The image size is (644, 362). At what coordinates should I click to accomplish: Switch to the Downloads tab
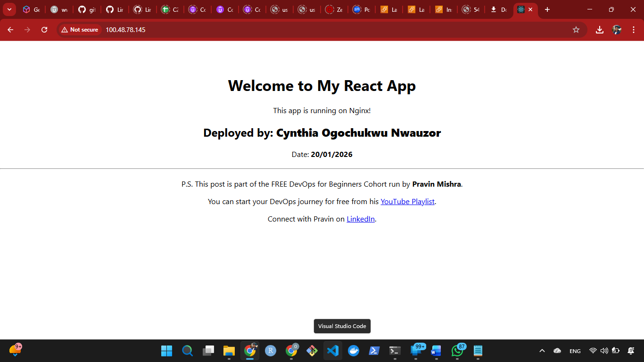(x=499, y=9)
